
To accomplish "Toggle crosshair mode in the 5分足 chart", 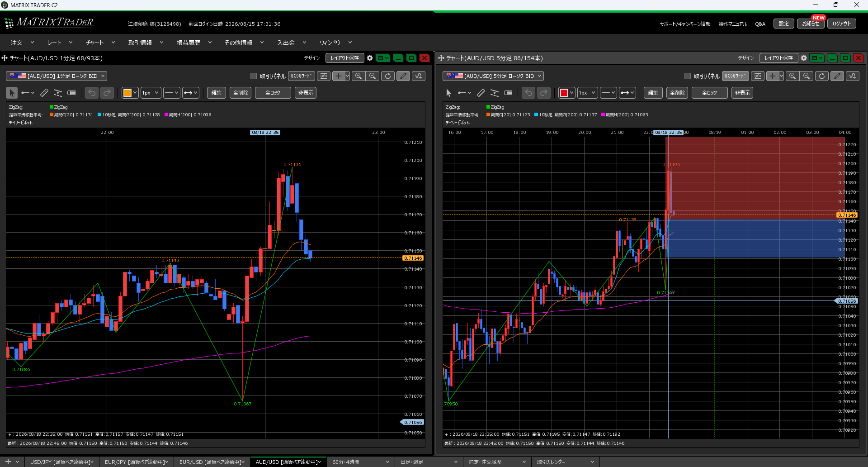I will tap(772, 76).
